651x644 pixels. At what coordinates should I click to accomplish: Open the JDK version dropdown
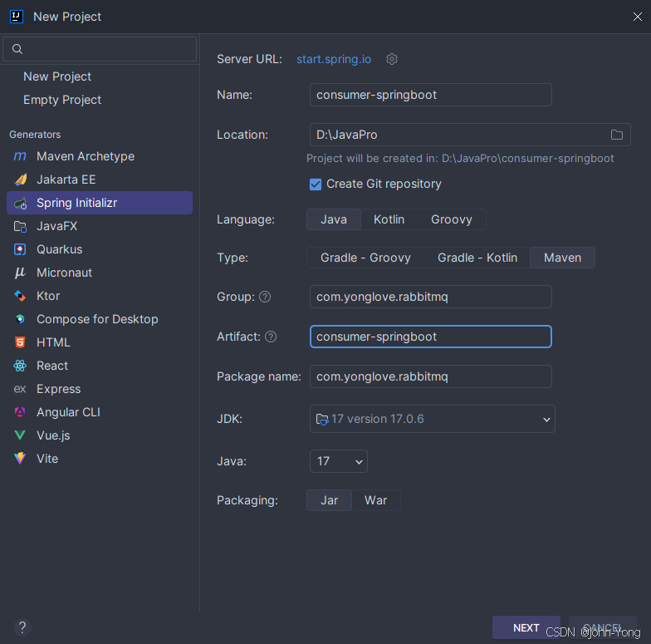(x=432, y=419)
